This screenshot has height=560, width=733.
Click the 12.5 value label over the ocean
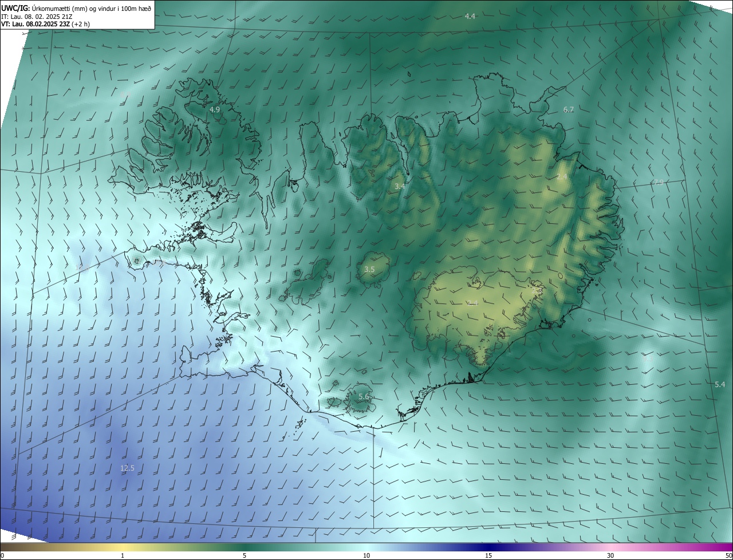coord(127,468)
